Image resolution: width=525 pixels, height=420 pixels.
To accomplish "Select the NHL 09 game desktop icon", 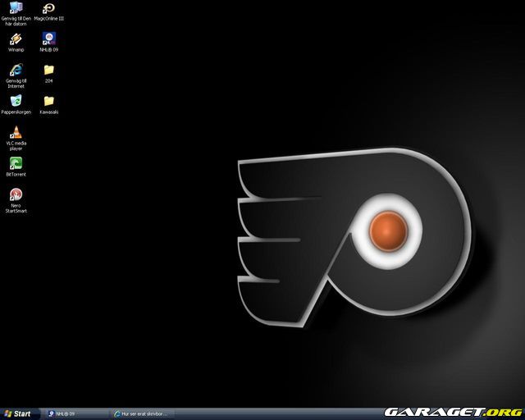I will coord(48,39).
